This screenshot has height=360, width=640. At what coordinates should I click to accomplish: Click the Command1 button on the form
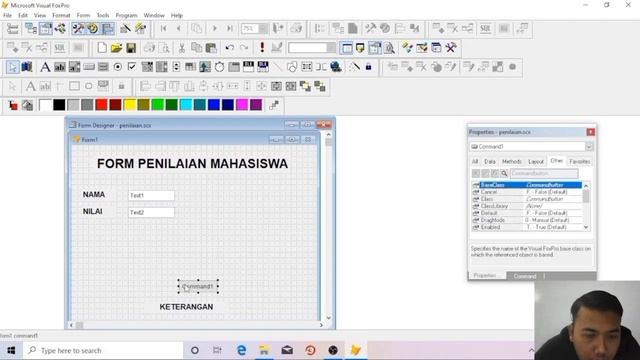pos(198,287)
